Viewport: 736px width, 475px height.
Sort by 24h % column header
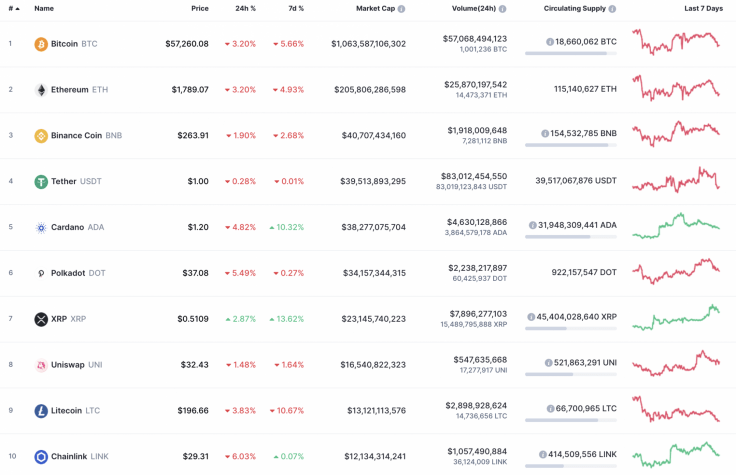[245, 8]
